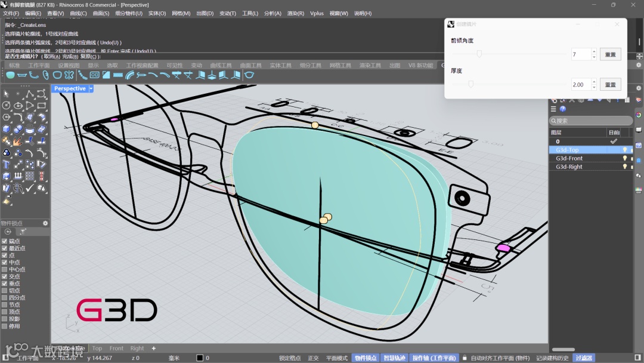
Task: Click the 前倾角度 slider handle
Action: pos(479,54)
